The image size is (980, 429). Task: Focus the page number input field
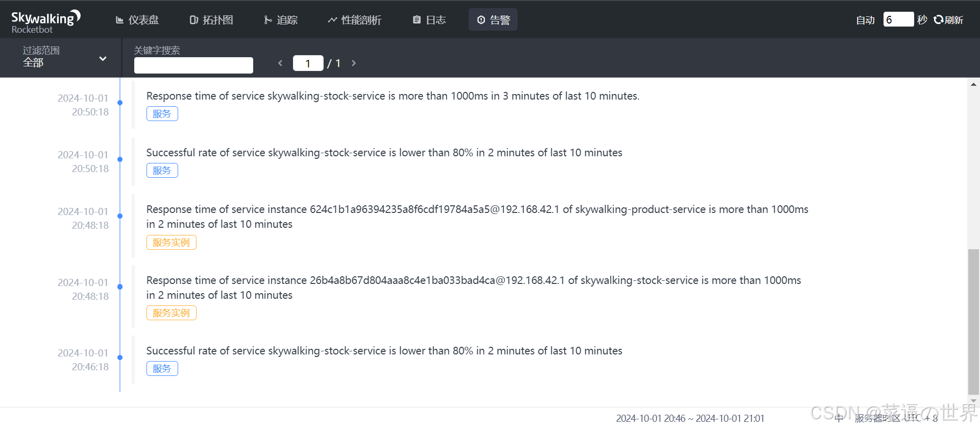pos(308,63)
